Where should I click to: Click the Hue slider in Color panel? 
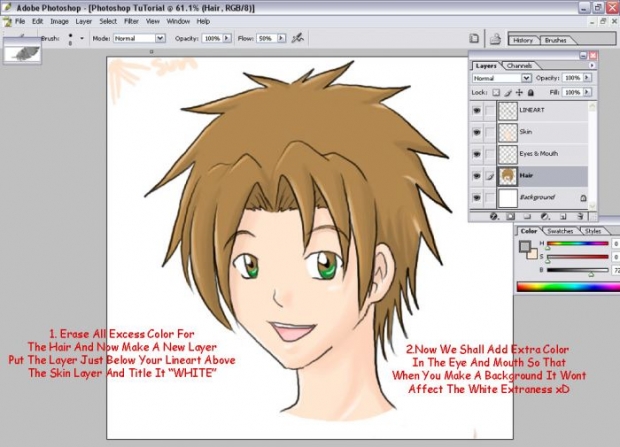click(x=578, y=244)
